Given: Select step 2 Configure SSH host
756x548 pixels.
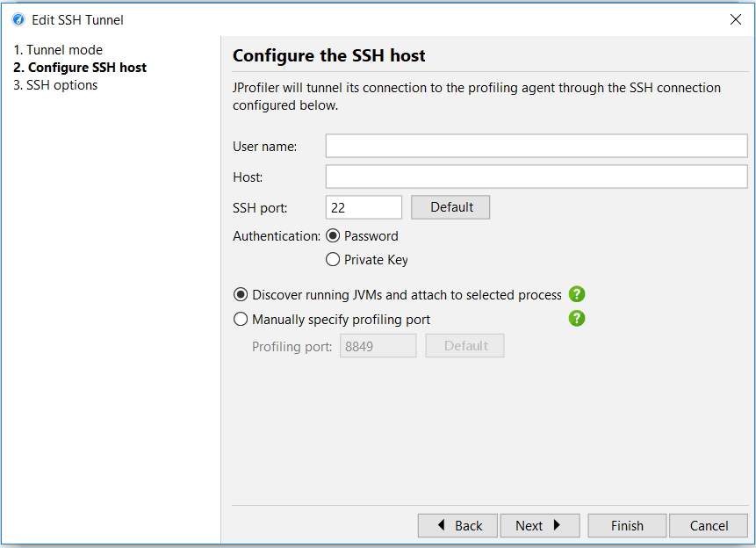Looking at the screenshot, I should pyautogui.click(x=80, y=68).
